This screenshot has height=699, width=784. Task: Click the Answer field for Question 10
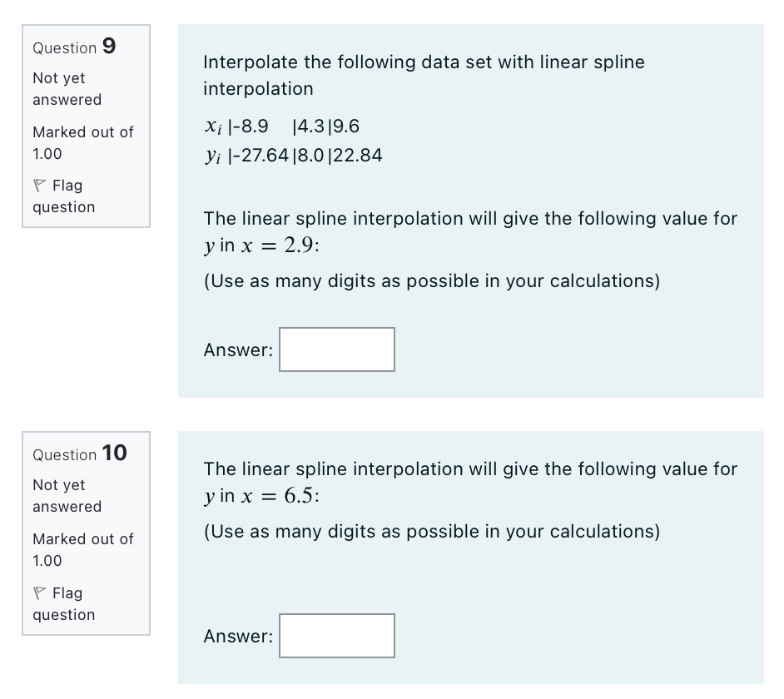[x=336, y=635]
